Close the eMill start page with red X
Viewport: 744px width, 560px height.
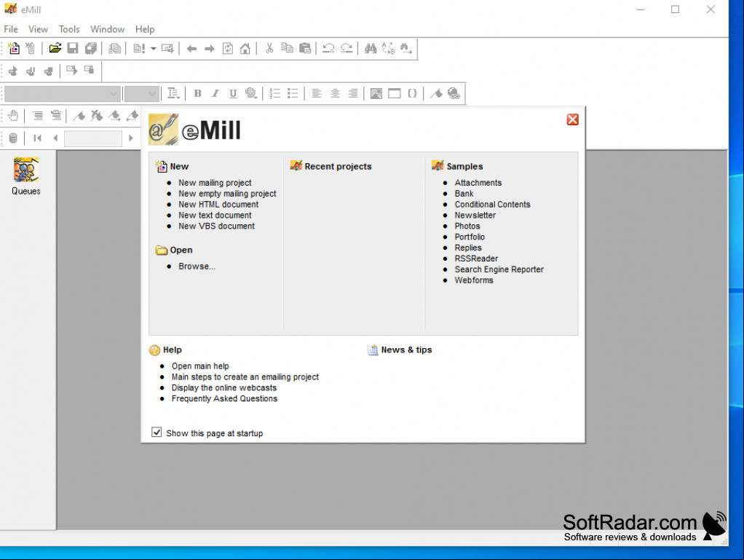(x=573, y=119)
